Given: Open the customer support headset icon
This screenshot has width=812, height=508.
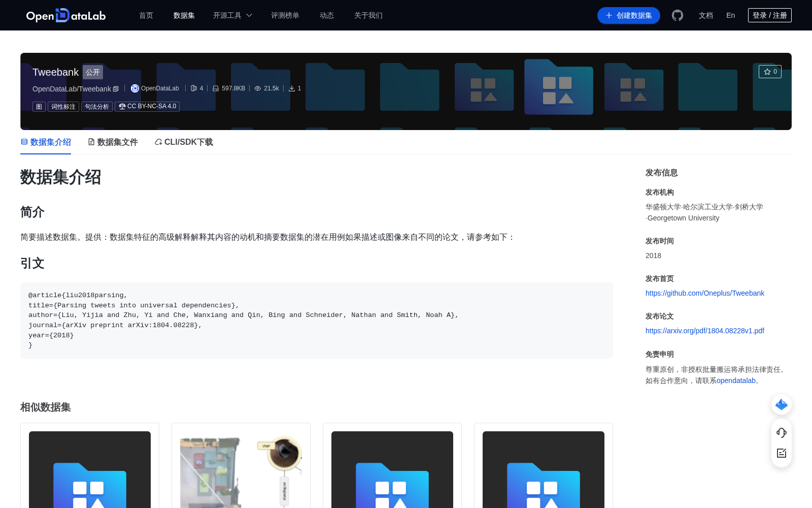Looking at the screenshot, I should pos(782,433).
